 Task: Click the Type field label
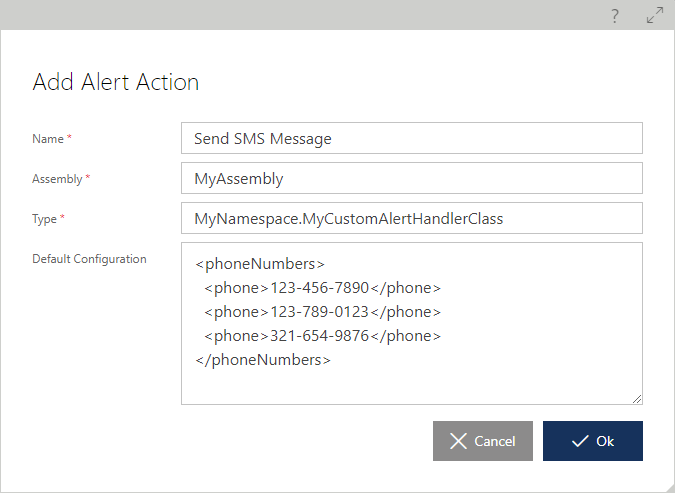pyautogui.click(x=44, y=219)
